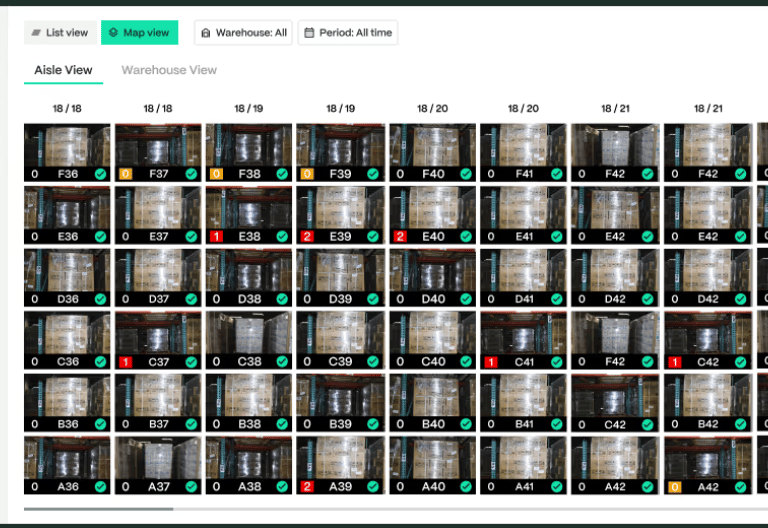The height and width of the screenshot is (528, 768).
Task: Click green checkmark on F37
Action: (192, 174)
